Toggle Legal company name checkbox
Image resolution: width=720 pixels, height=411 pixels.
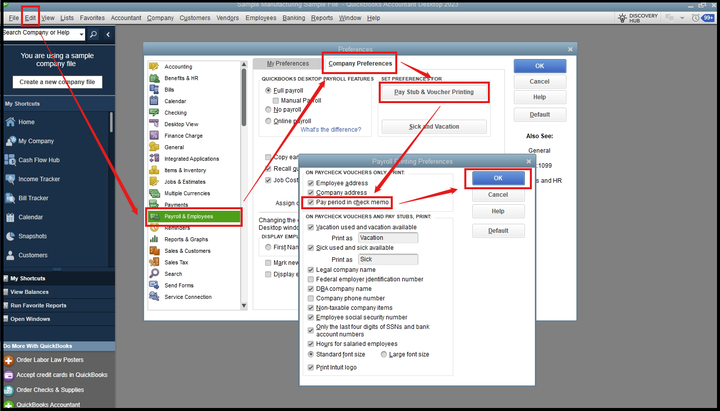(311, 270)
